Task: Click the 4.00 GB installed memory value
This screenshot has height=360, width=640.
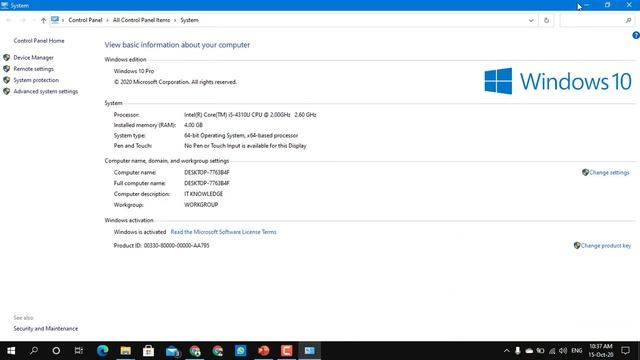Action: (x=193, y=125)
